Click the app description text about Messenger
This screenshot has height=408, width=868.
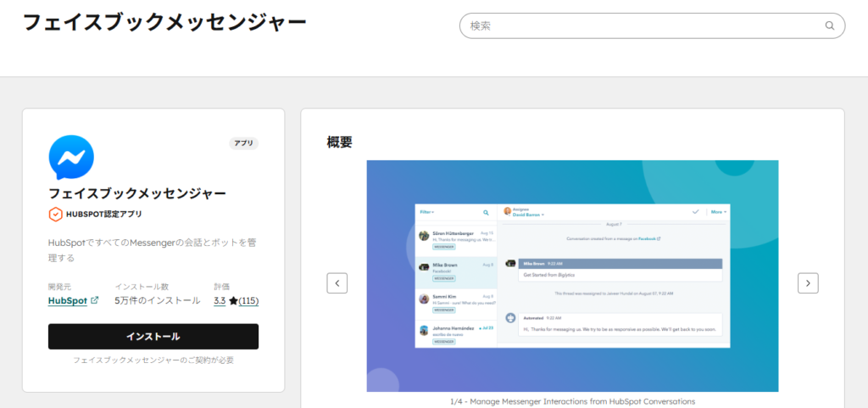[153, 250]
